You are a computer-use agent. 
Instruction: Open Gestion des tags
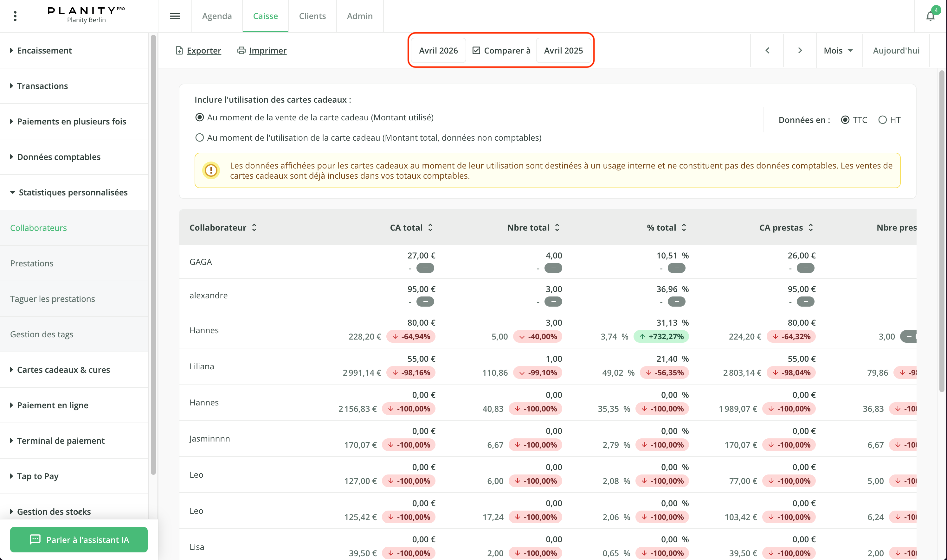(74, 334)
